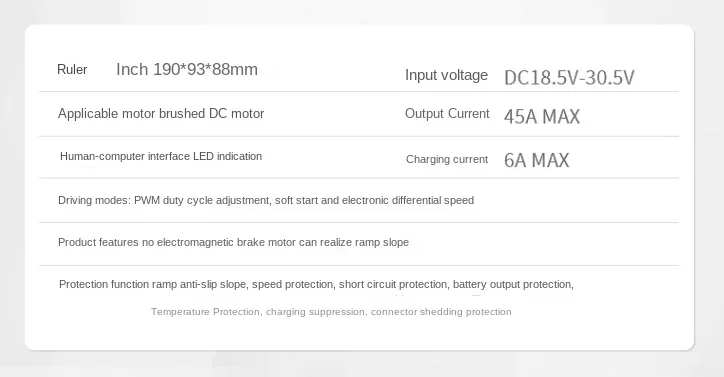Click the Protection function ramp anti-slip line
The width and height of the screenshot is (724, 377).
tap(316, 284)
